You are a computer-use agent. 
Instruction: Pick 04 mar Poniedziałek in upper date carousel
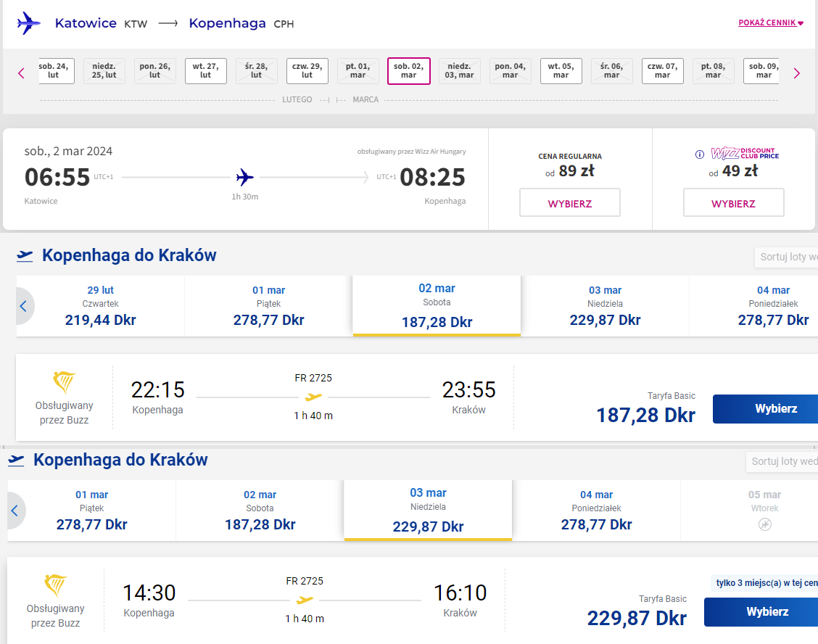click(x=754, y=306)
